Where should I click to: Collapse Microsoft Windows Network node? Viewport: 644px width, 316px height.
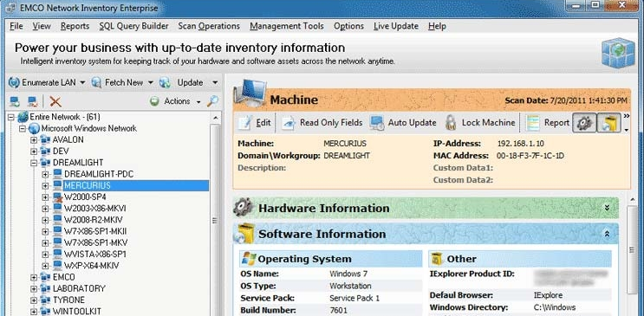point(23,128)
